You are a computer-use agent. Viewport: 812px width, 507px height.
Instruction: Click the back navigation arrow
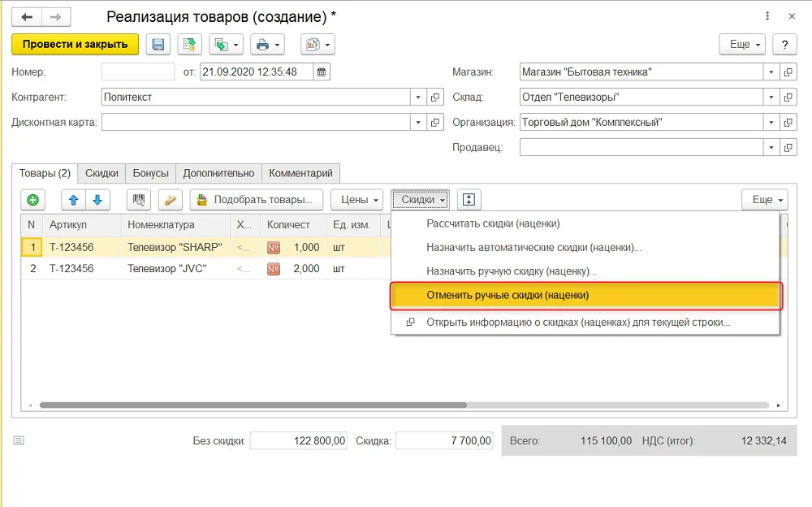27,17
